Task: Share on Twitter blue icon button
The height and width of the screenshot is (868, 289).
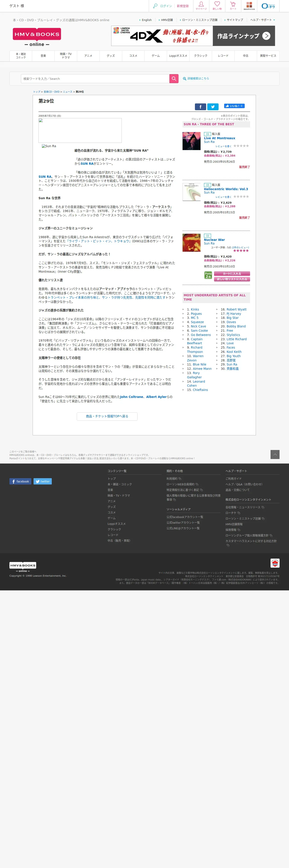Action: tap(213, 107)
